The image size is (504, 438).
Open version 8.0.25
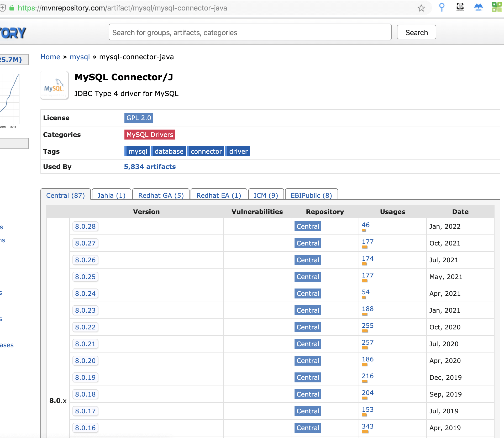point(85,277)
